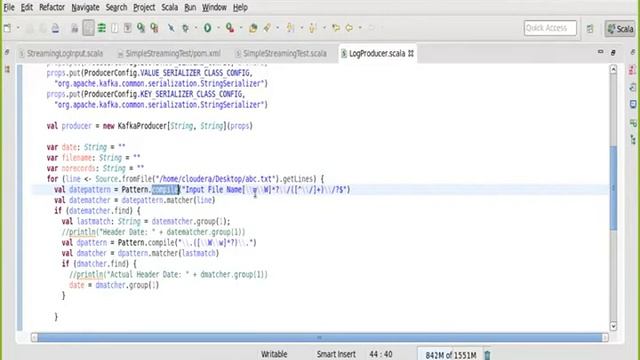
Task: Select the Scala perspective button
Action: [x=620, y=29]
